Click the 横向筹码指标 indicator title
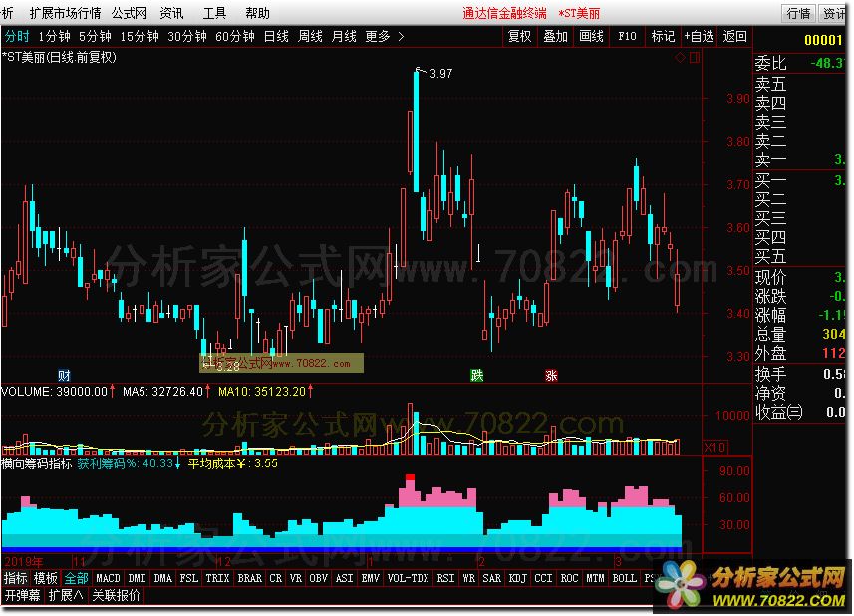Viewport: 854px width, 616px height. pyautogui.click(x=37, y=464)
